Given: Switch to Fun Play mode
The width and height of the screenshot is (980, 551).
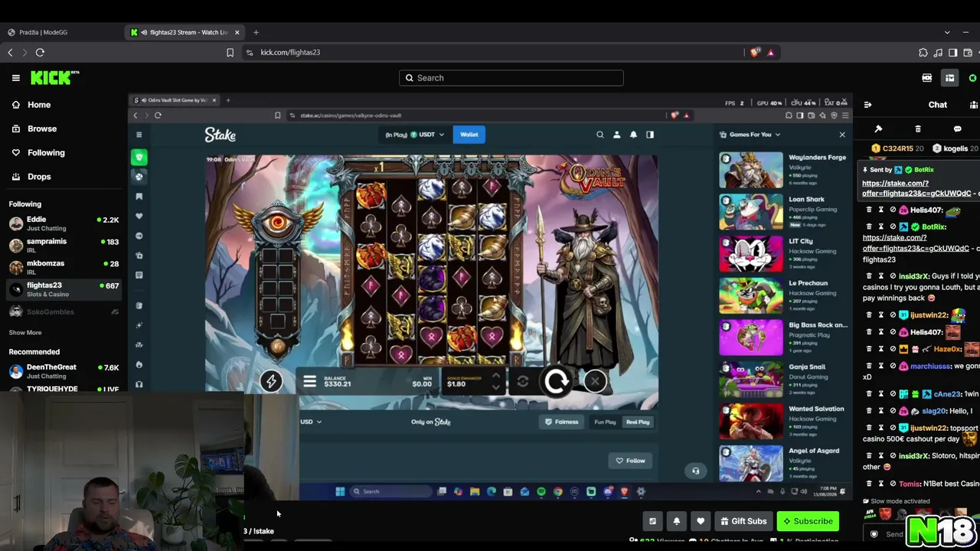Looking at the screenshot, I should pos(605,422).
